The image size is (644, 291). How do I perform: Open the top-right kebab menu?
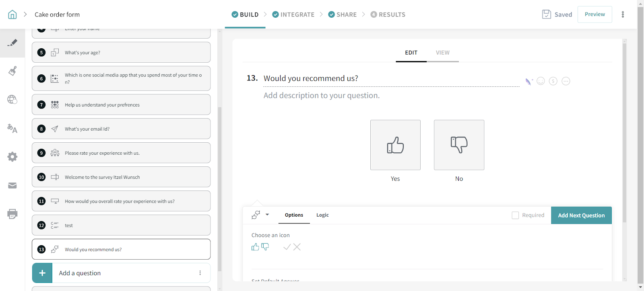(x=623, y=14)
